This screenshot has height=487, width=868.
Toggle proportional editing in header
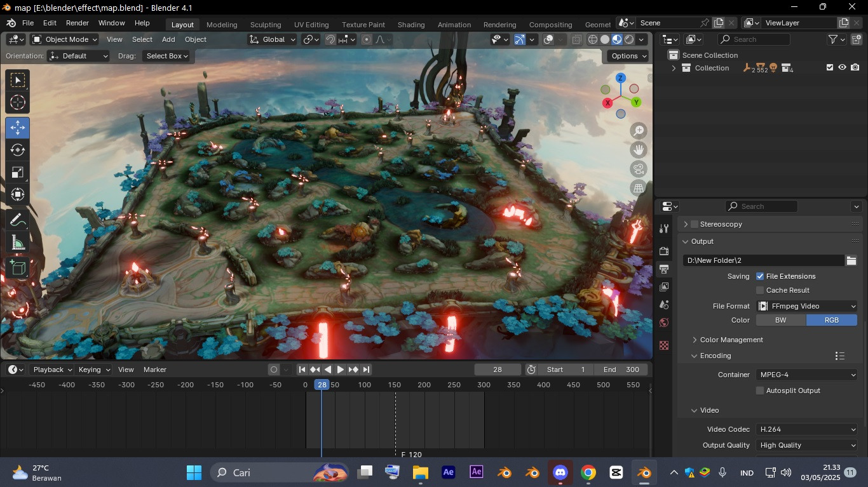pyautogui.click(x=367, y=39)
